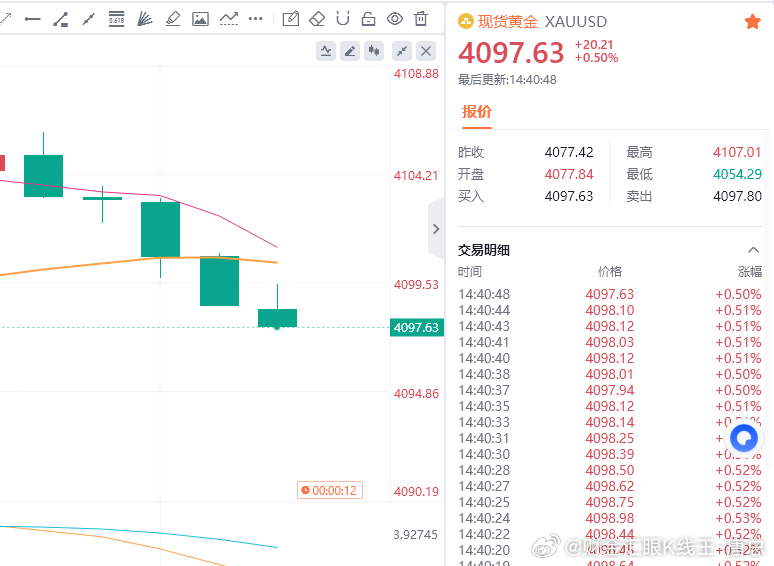Click the 最高 value 4107.01

pos(737,152)
